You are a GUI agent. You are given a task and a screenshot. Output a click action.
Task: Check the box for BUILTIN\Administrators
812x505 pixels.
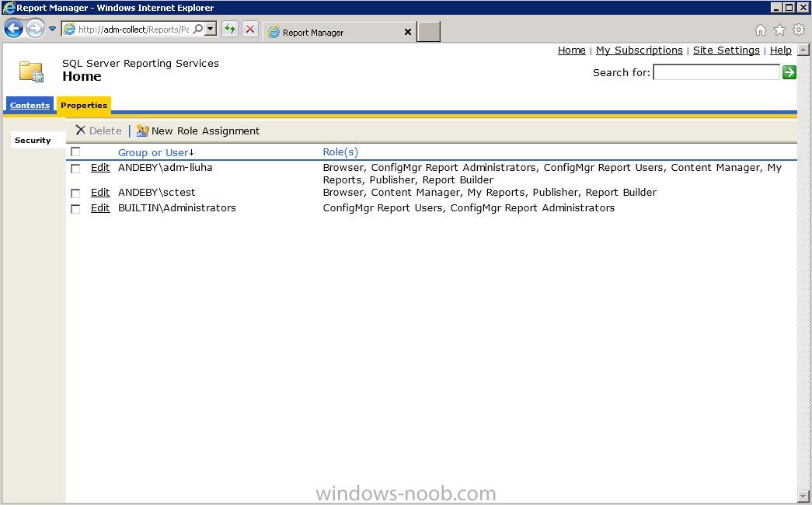tap(75, 209)
